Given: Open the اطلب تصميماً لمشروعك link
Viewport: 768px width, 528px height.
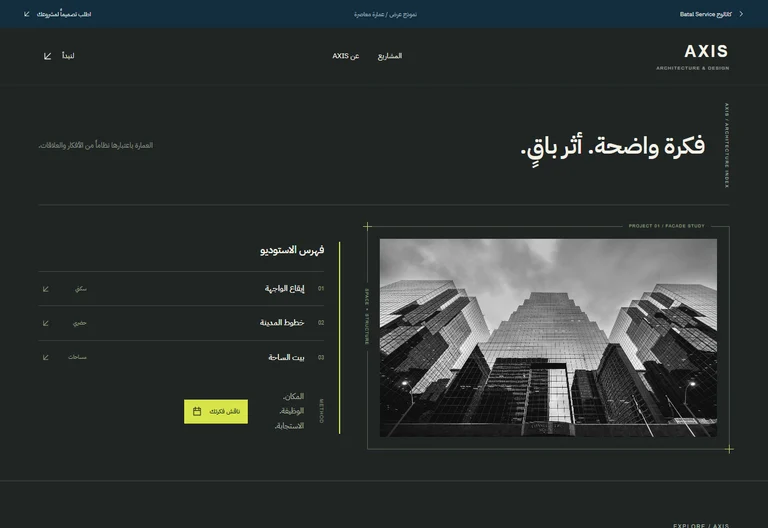Looking at the screenshot, I should (x=64, y=14).
